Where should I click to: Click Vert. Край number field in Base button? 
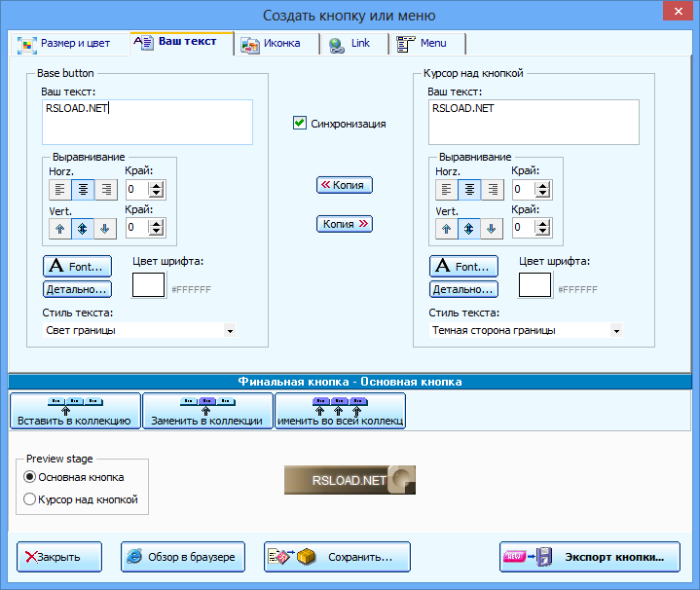(x=137, y=228)
